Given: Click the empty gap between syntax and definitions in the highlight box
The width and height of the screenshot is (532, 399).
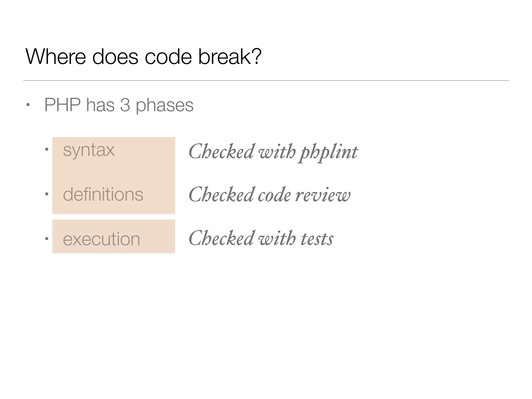Looking at the screenshot, I should pyautogui.click(x=114, y=172).
